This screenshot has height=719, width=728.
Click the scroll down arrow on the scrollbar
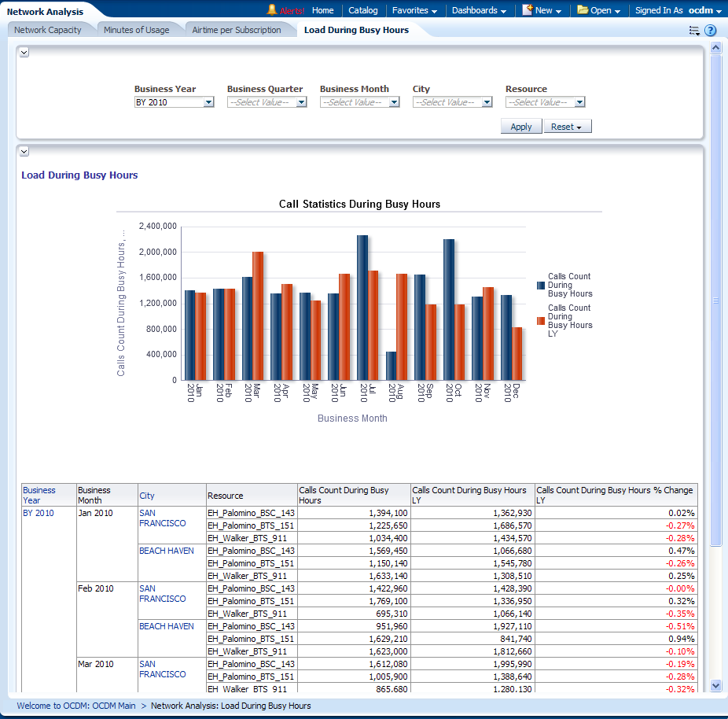point(715,685)
